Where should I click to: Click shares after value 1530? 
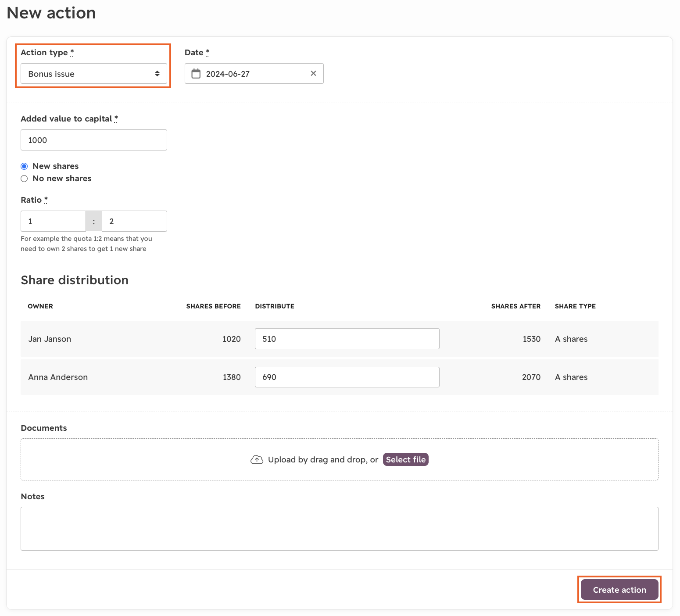click(532, 339)
